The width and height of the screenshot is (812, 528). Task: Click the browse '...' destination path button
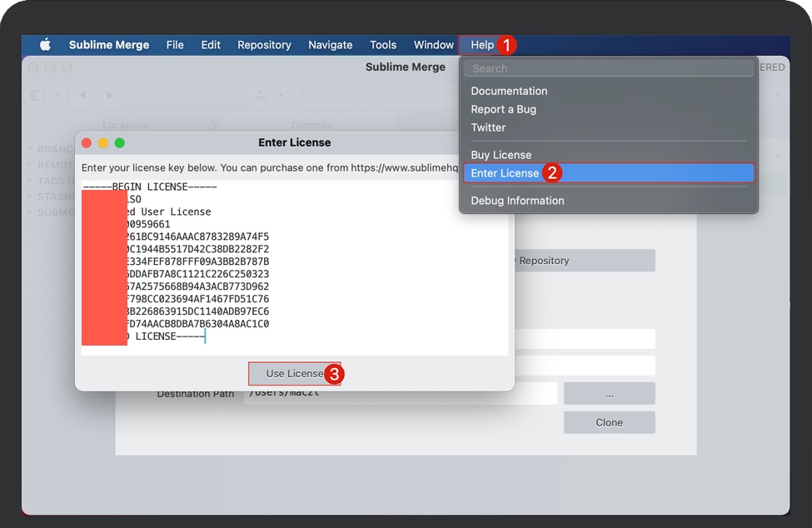[609, 395]
